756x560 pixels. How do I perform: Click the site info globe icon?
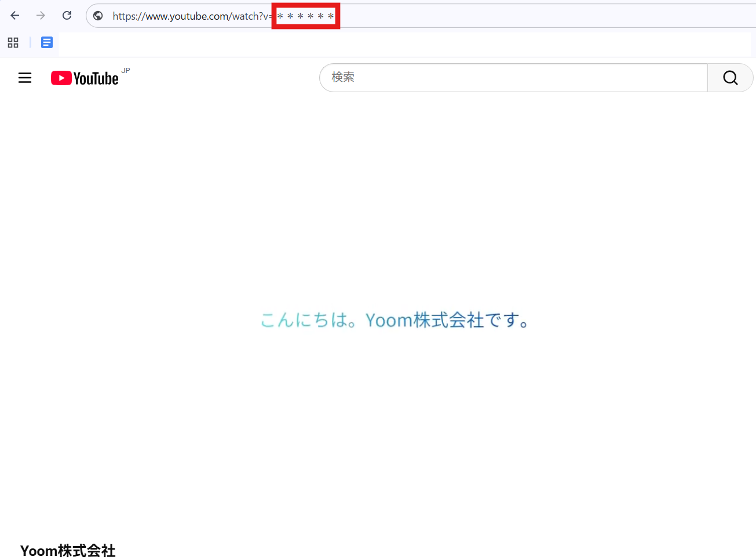[98, 16]
